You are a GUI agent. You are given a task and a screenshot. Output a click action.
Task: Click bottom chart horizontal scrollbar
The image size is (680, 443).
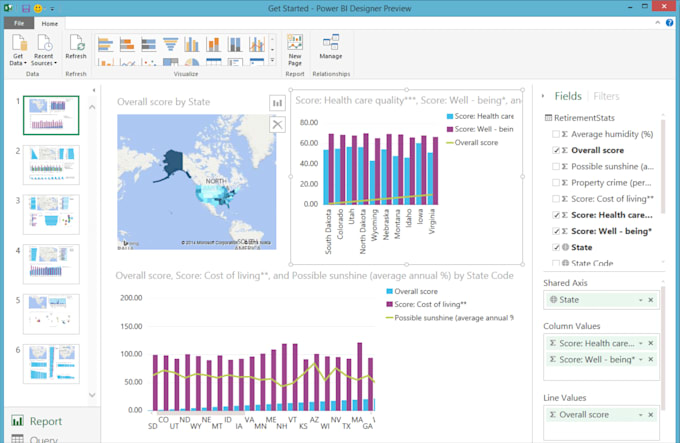click(x=201, y=414)
